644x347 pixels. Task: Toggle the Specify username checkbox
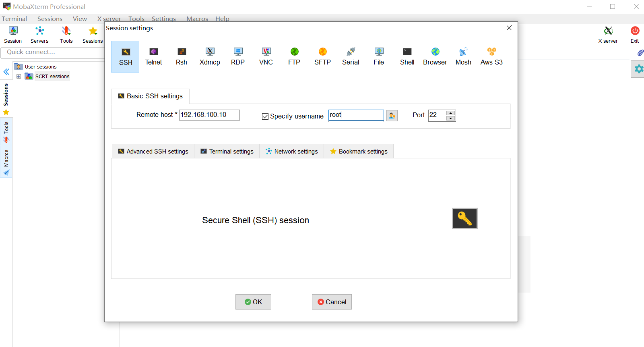point(265,116)
